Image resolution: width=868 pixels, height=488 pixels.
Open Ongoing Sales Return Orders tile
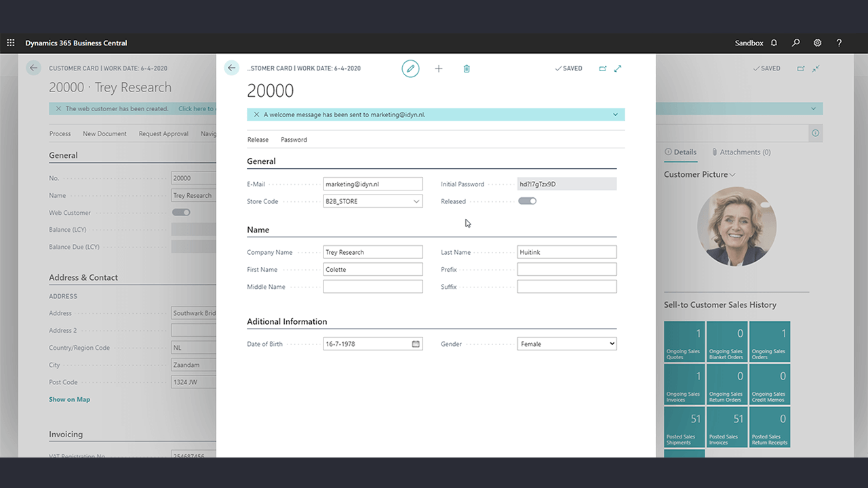(727, 384)
